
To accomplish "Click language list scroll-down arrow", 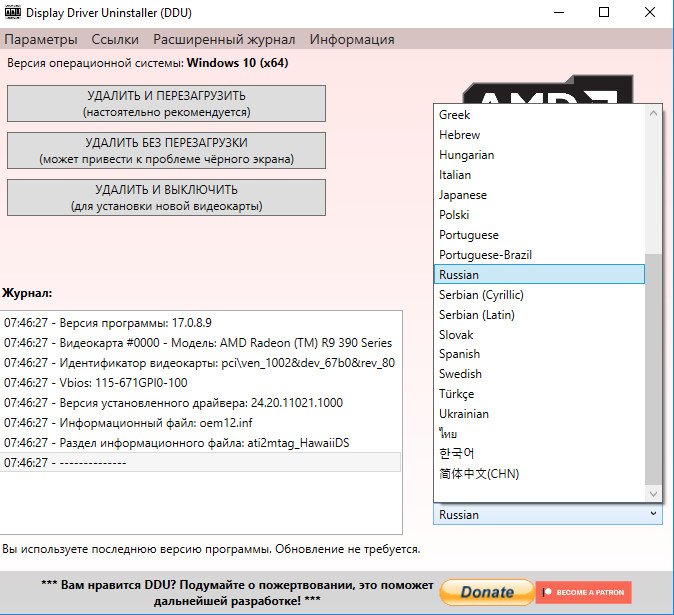I will coord(653,493).
